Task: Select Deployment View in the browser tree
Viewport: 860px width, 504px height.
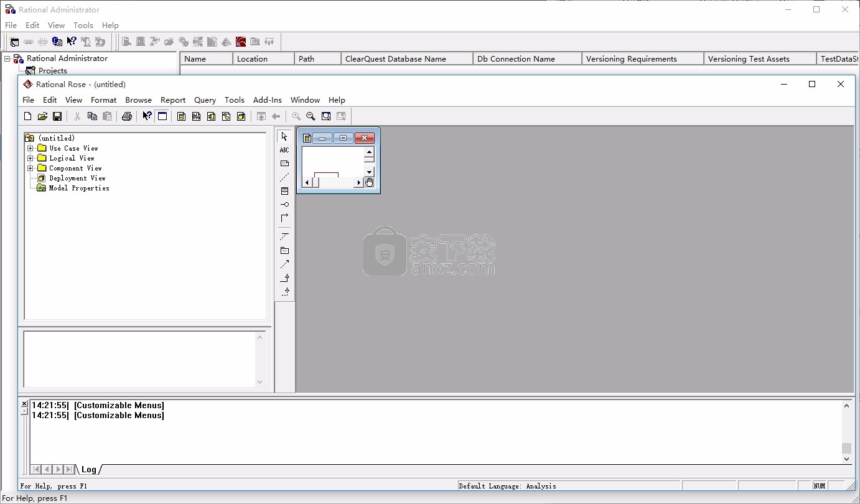Action: (x=77, y=178)
